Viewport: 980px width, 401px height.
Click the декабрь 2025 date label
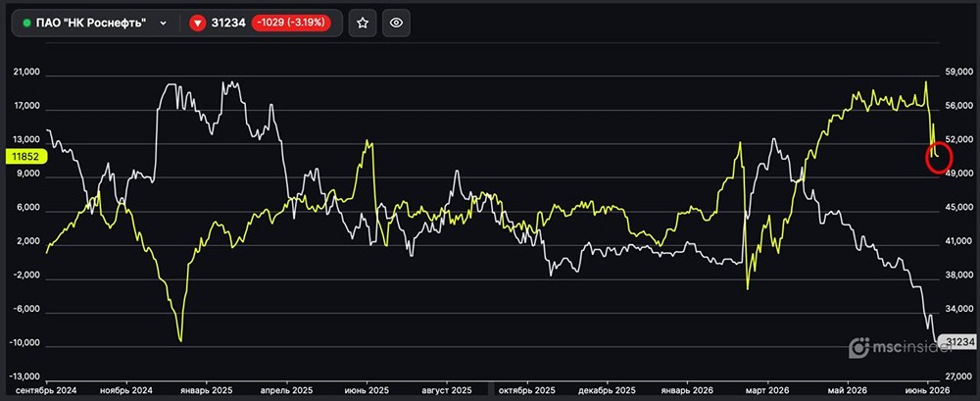point(608,390)
